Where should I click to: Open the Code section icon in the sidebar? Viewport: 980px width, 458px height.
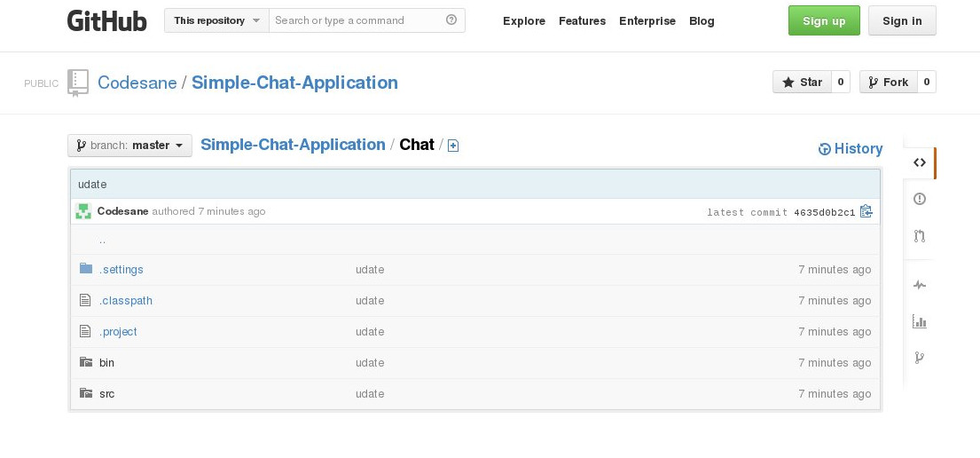coord(919,162)
